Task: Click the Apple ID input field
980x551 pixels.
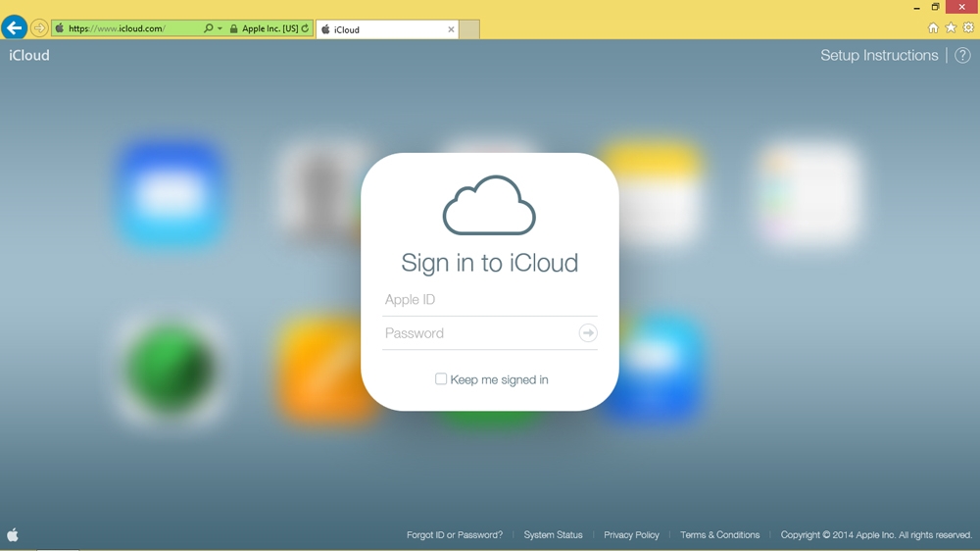Action: point(489,300)
